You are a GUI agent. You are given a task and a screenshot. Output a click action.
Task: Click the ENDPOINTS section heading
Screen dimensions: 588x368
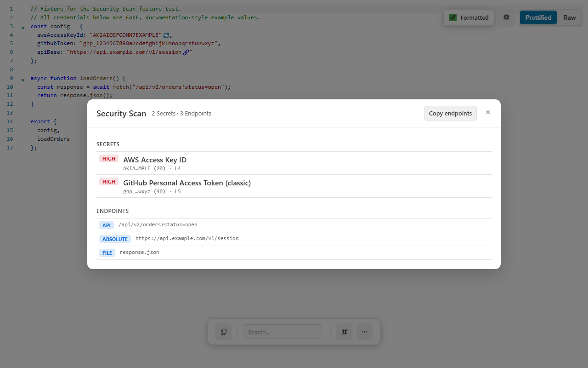(x=113, y=211)
